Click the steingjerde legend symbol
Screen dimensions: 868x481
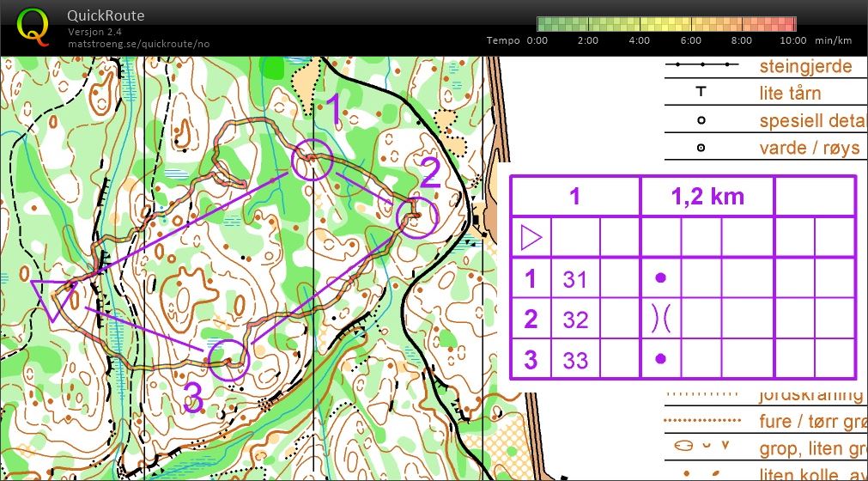[704, 65]
